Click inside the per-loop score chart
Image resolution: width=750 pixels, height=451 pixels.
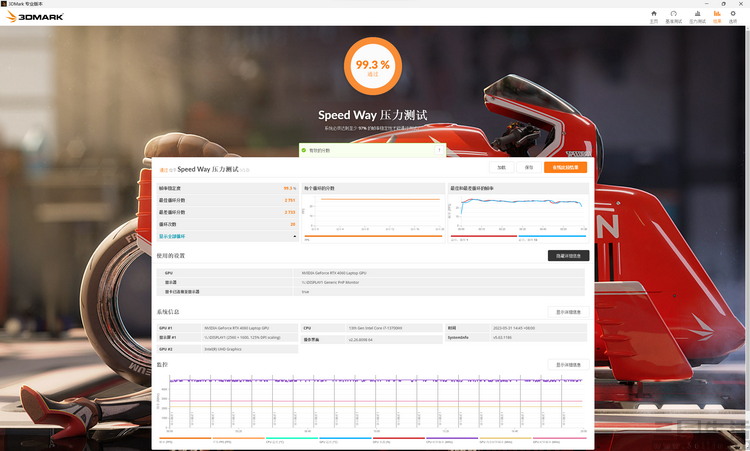click(x=375, y=213)
